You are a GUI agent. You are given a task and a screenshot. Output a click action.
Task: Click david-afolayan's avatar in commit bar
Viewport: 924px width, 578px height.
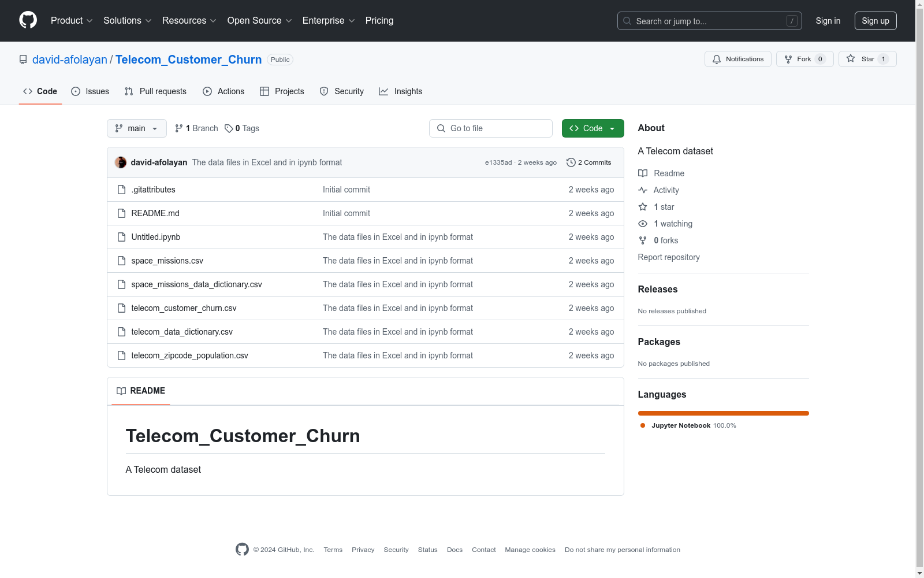121,162
